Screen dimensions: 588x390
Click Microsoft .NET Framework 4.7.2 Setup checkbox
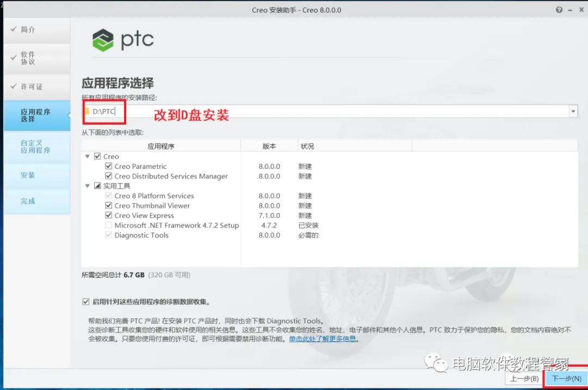109,225
